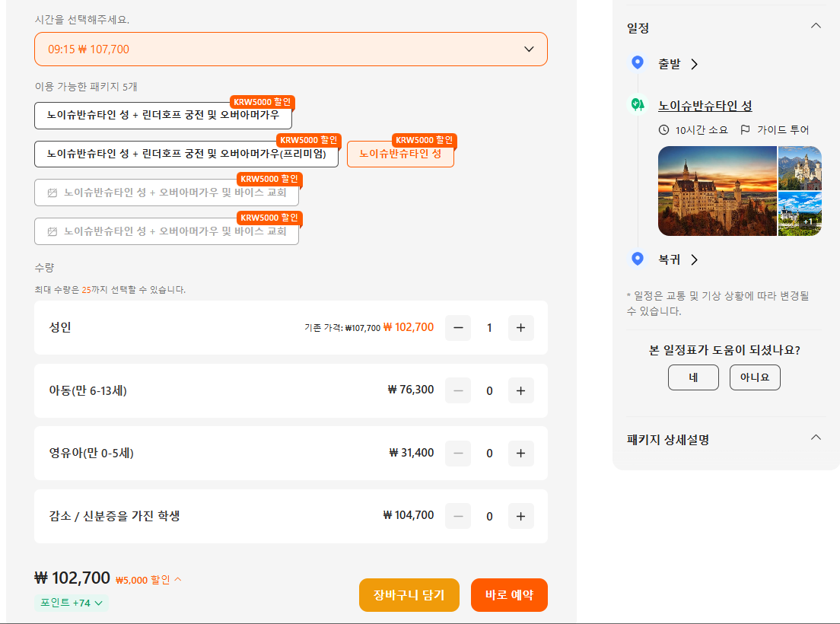This screenshot has width=840, height=624.
Task: Click the 바로 예약 button
Action: 509,595
